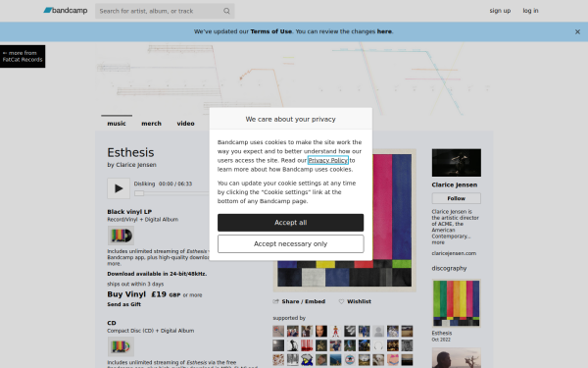This screenshot has height=368, width=588.
Task: Open the second discography album thumbnail
Action: [457, 358]
